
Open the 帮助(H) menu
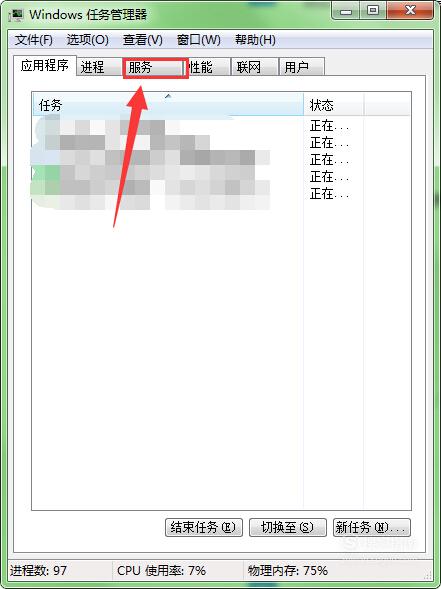coord(255,40)
